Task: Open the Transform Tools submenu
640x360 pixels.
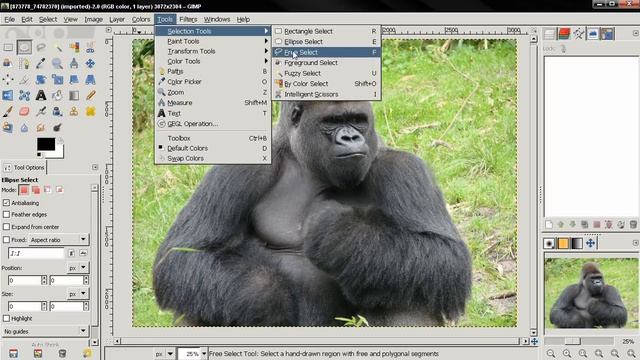Action: pos(213,51)
